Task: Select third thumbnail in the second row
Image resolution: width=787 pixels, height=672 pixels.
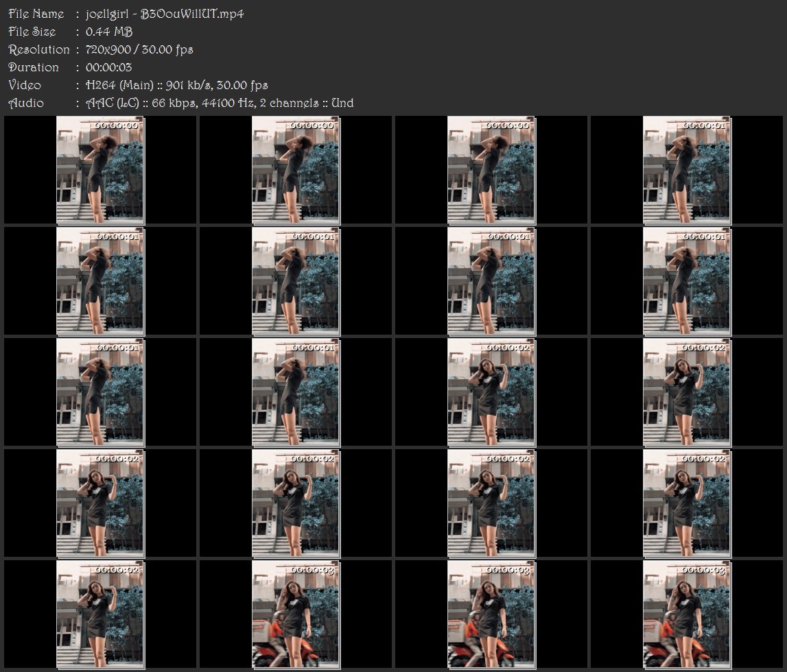Action: 491,281
